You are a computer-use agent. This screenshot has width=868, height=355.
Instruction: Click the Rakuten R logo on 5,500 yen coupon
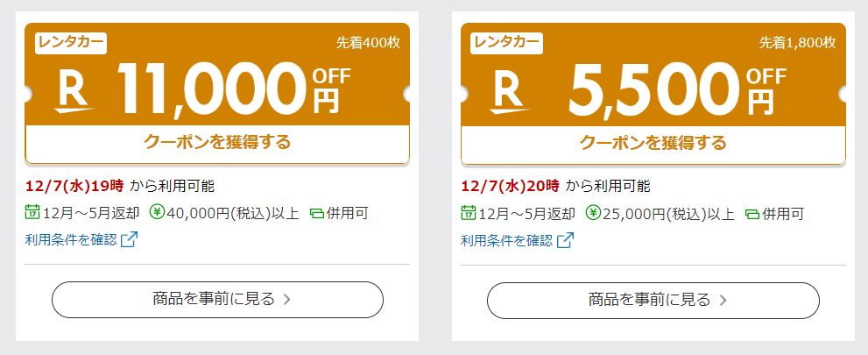(511, 92)
